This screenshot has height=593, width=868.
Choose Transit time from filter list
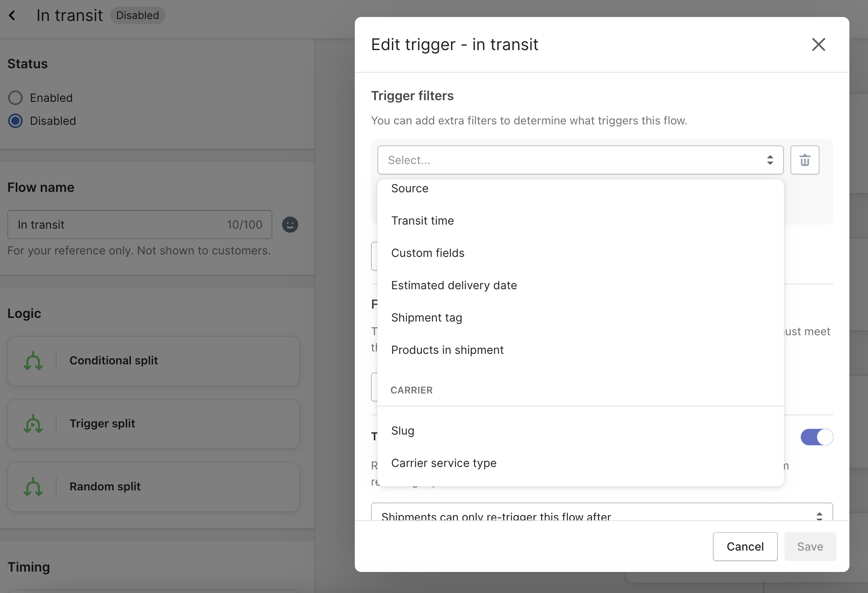[x=422, y=221]
